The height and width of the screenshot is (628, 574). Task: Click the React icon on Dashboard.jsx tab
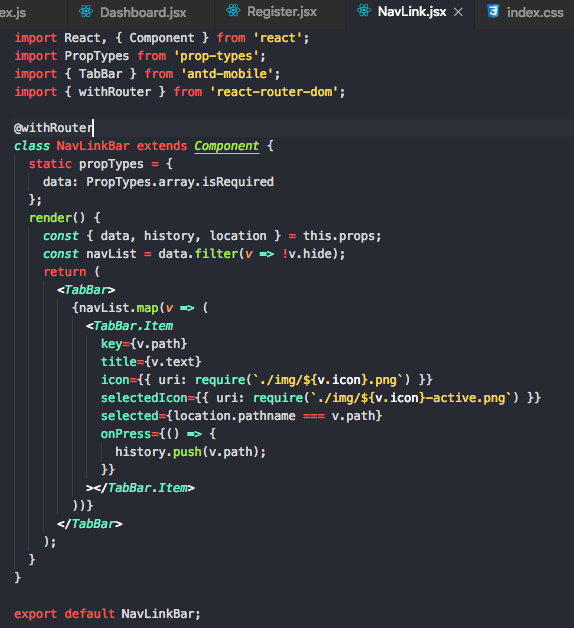coord(86,12)
